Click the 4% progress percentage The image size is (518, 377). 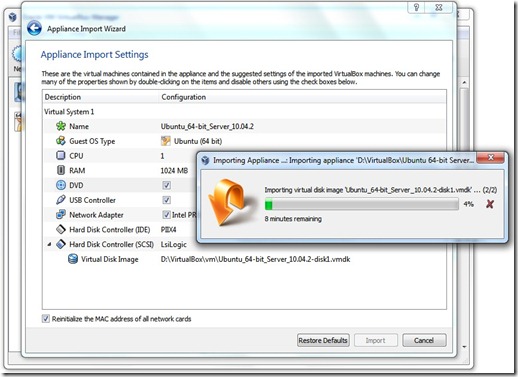click(x=469, y=204)
